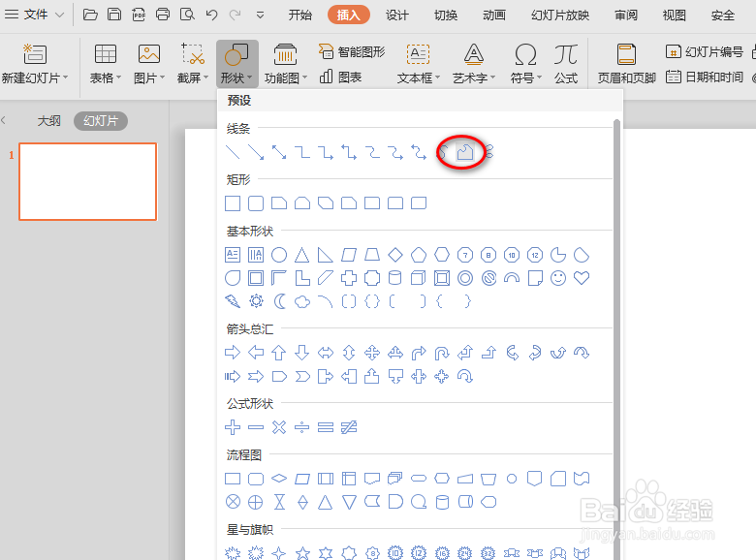This screenshot has width=756, height=560.
Task: Open the 安全 tab
Action: point(723,15)
